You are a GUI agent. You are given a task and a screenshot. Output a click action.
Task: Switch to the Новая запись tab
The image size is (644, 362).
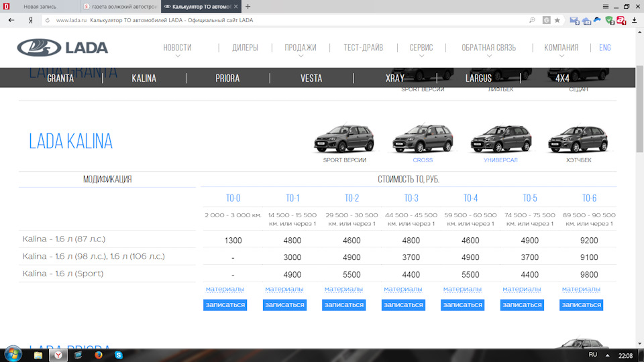click(x=40, y=7)
